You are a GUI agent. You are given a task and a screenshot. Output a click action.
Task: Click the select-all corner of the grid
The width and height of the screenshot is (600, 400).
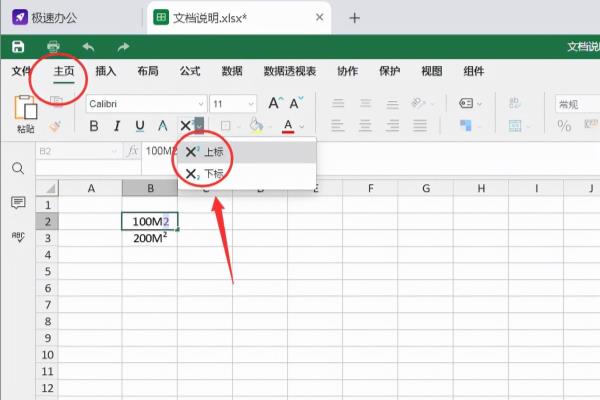click(47, 188)
